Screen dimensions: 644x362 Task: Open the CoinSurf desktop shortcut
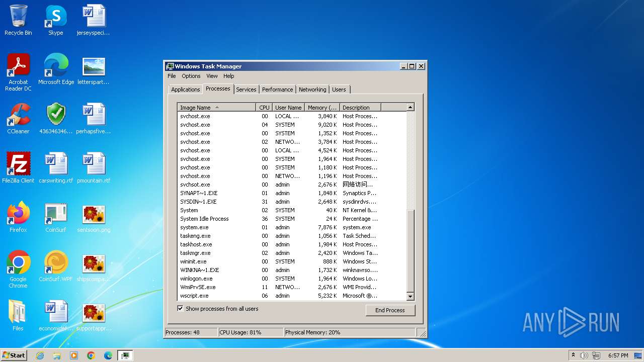point(56,217)
